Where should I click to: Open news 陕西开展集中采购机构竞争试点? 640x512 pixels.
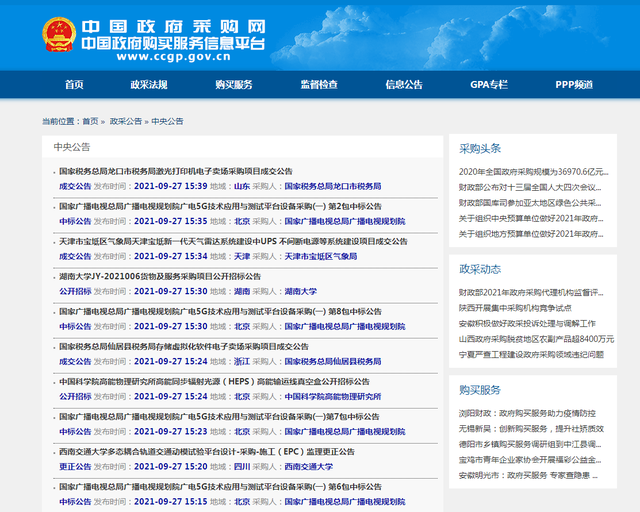pos(515,308)
